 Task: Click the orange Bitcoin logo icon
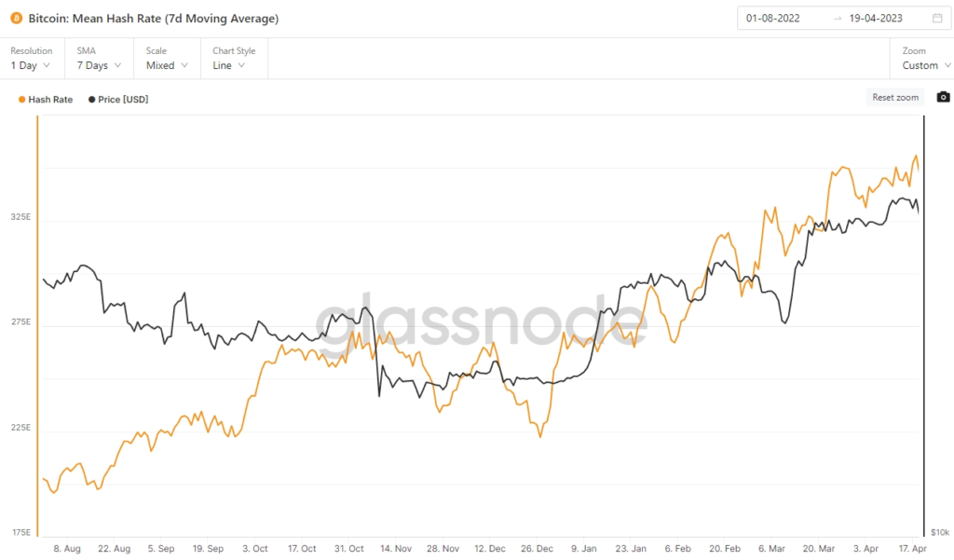(x=17, y=19)
